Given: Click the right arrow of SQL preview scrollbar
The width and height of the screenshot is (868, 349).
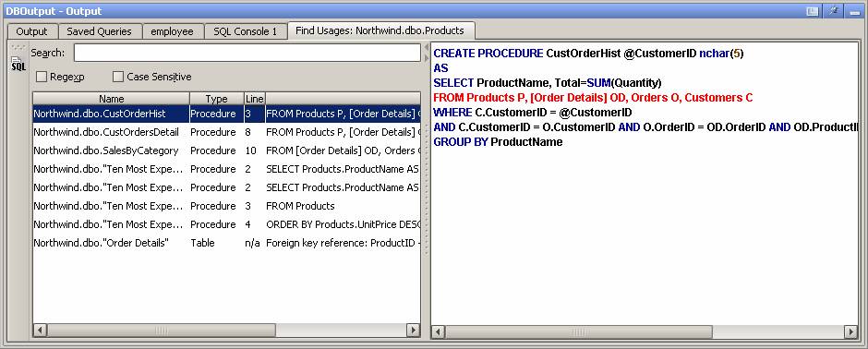Looking at the screenshot, I should point(850,331).
